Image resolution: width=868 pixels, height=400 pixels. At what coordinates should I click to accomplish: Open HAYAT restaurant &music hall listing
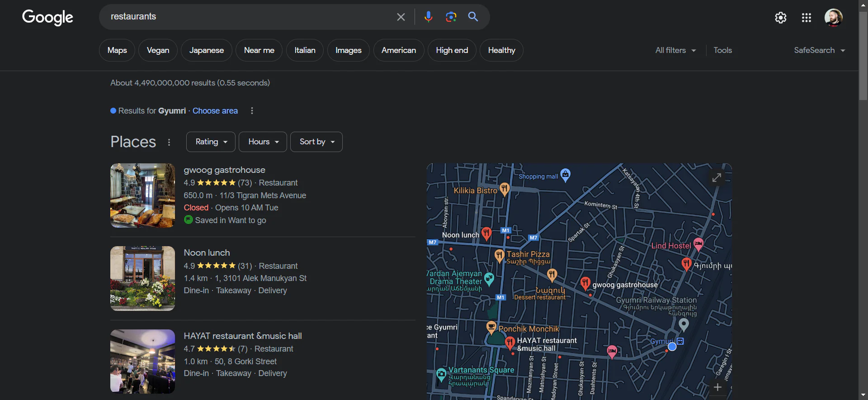(x=243, y=336)
